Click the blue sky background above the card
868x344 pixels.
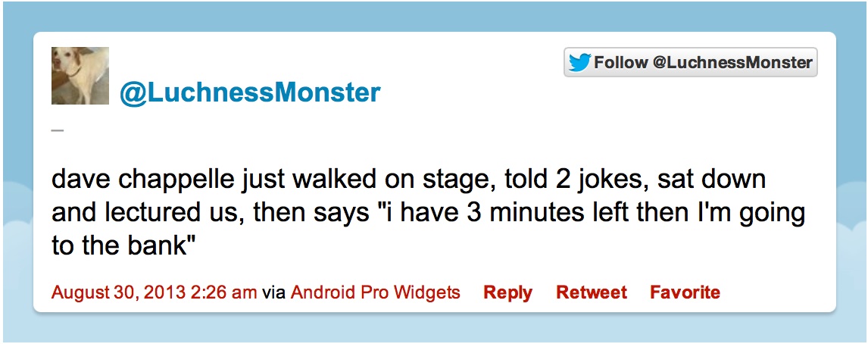coord(434,15)
